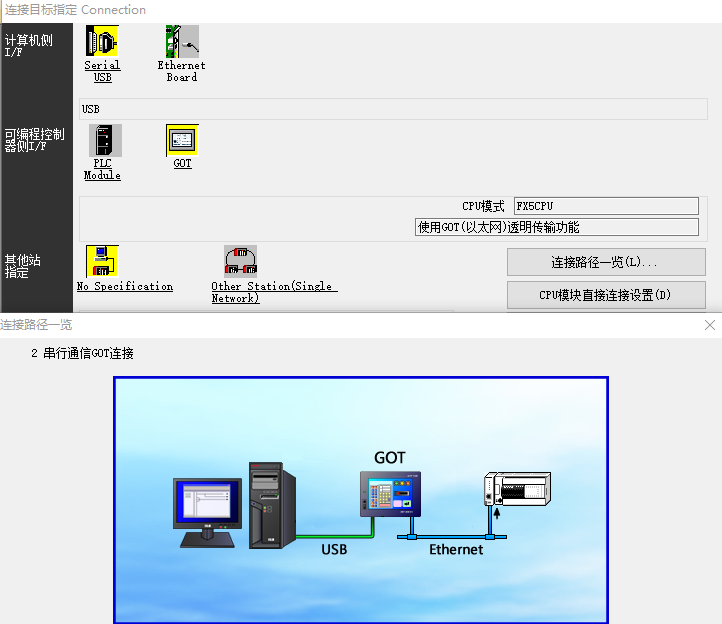Choose the GOT icon in controller-side I/F
Screen dimensions: 722x624
coord(182,141)
